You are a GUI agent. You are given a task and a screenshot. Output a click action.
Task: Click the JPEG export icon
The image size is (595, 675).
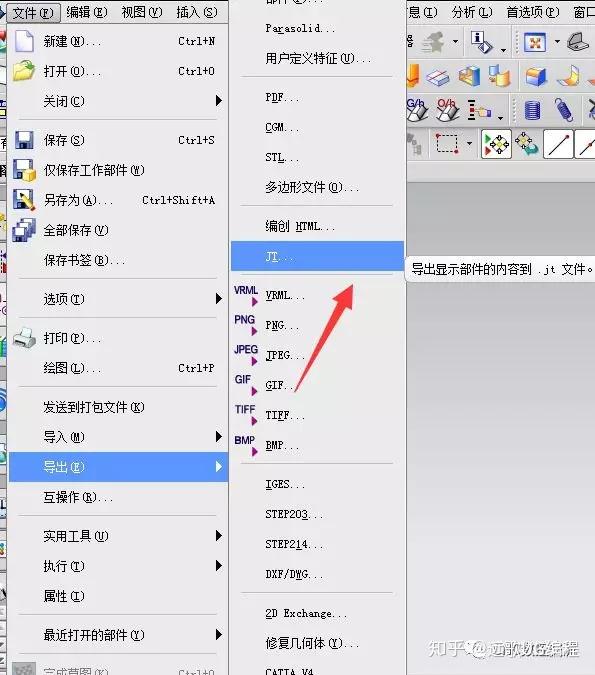tap(246, 355)
